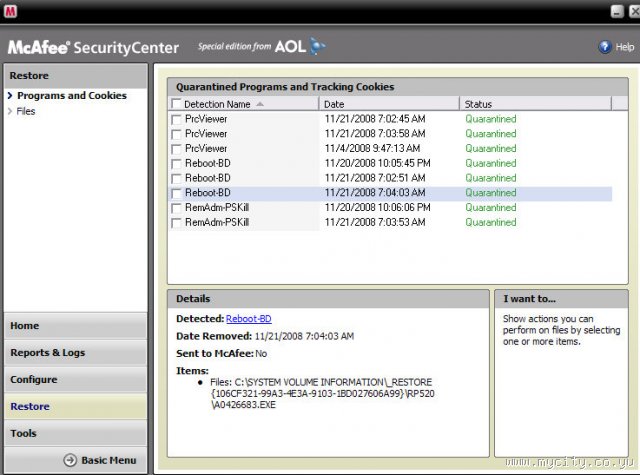
Task: Select date 11/21/2008 7:03:53 AM cell
Action: tap(375, 222)
